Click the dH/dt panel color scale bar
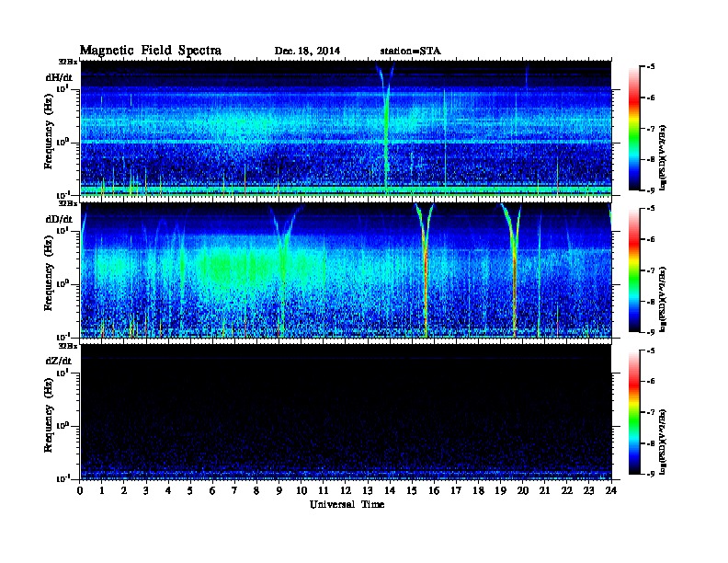Screen dimensions: 728x563 tap(633, 128)
